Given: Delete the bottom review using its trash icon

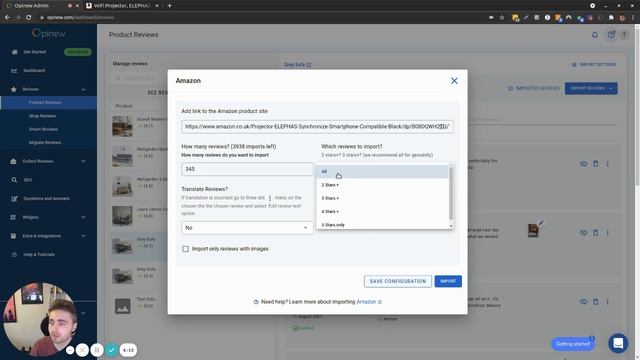Looking at the screenshot, I should [596, 302].
